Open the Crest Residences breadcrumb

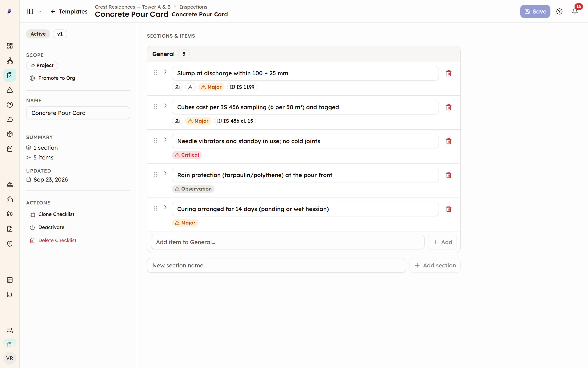click(x=133, y=7)
